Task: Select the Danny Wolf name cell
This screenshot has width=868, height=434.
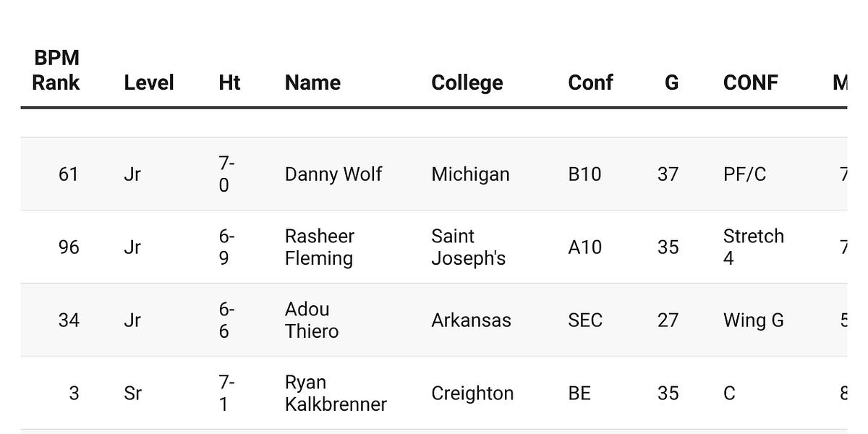Action: tap(333, 174)
